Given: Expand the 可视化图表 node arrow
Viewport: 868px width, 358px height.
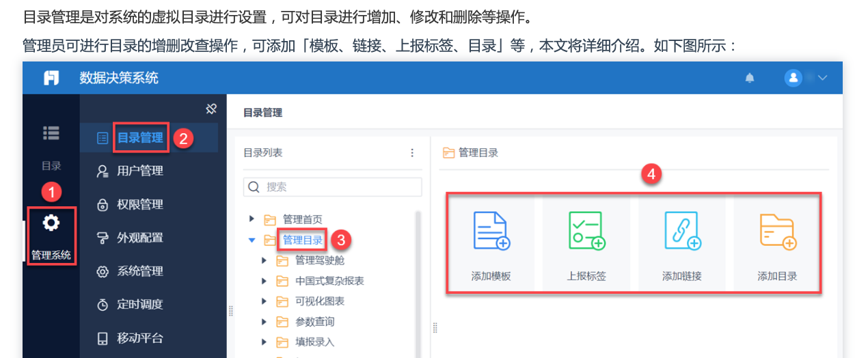Looking at the screenshot, I should point(265,301).
